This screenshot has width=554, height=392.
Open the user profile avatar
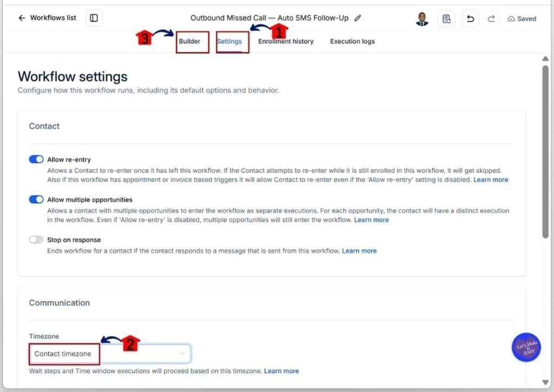point(422,19)
